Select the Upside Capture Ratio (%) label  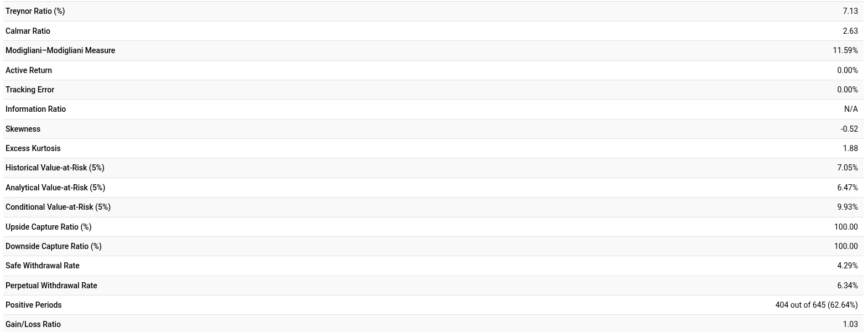point(49,227)
